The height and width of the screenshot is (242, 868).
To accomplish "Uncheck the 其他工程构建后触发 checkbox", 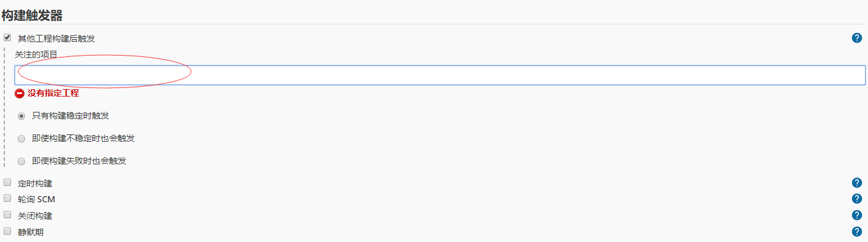I will tap(7, 37).
